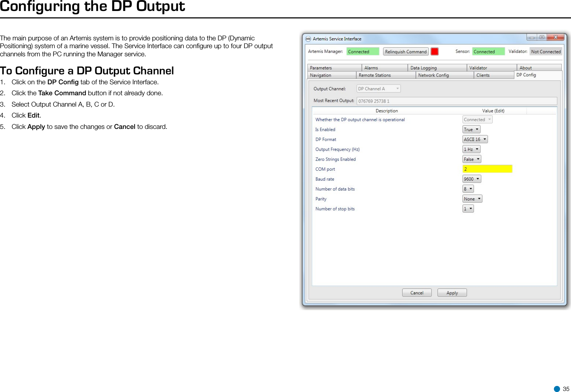Click the Description column header

[x=386, y=111]
